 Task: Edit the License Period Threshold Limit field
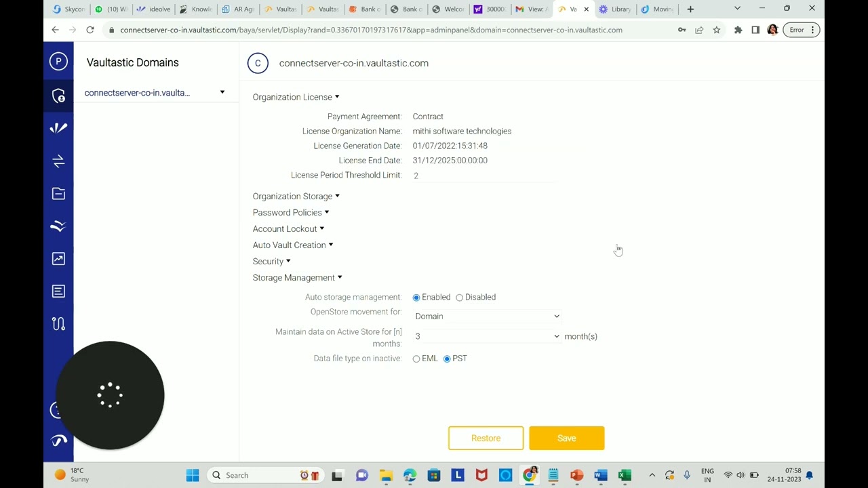484,176
